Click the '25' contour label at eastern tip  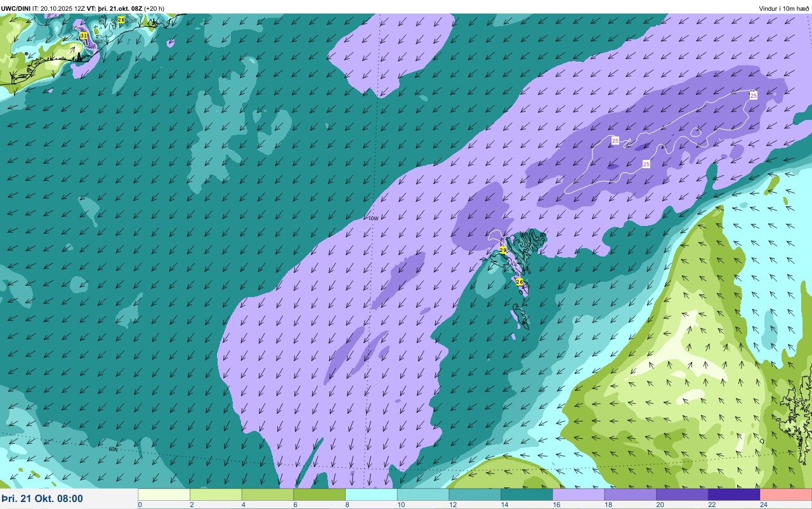(x=754, y=95)
